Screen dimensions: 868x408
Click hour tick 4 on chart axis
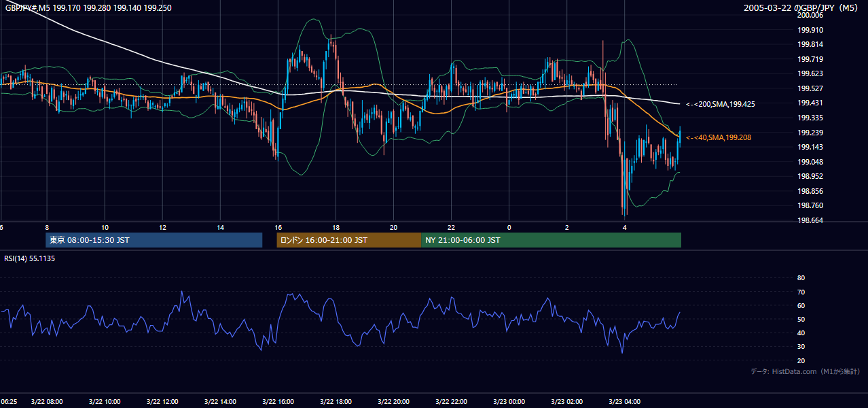625,227
